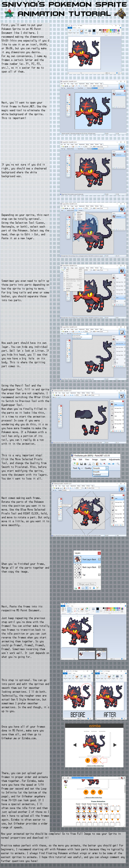
Task: Click Duplicate Layer icon in Layers close-up
Action: click(83, 588)
